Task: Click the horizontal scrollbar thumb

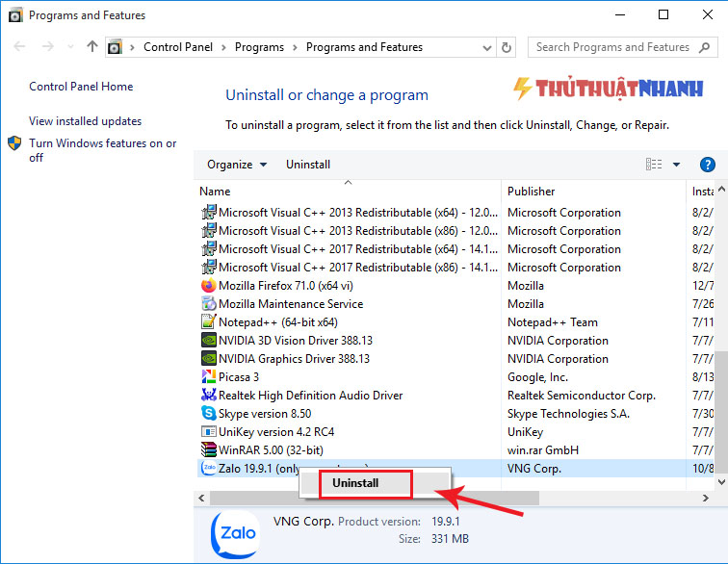Action: coord(375,499)
